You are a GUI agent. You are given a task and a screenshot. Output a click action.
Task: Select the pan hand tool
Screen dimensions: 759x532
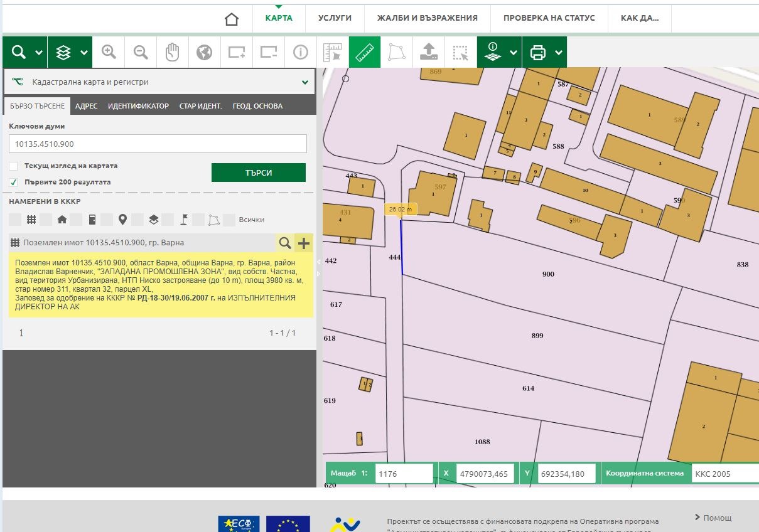click(x=173, y=52)
